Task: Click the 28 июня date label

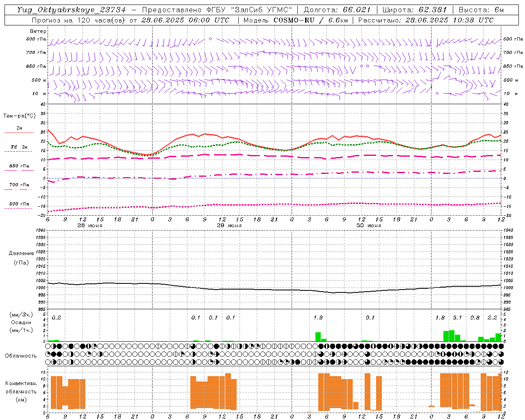Action: 90,226
